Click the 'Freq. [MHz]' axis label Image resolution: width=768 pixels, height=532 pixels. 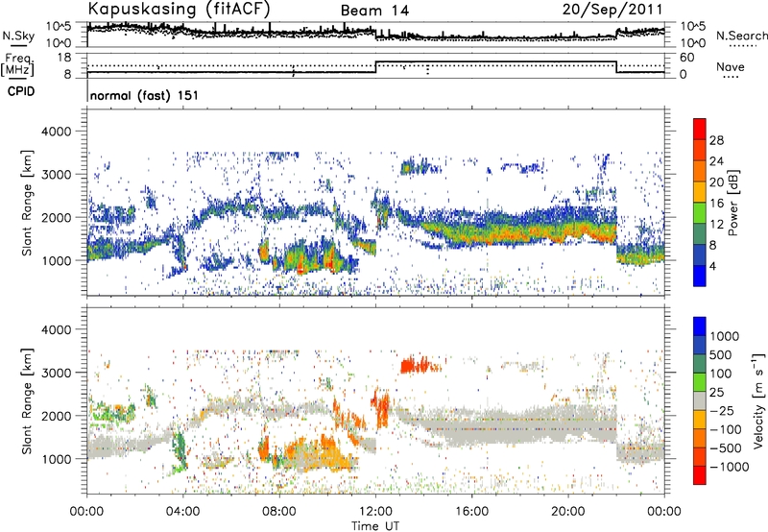pyautogui.click(x=17, y=64)
